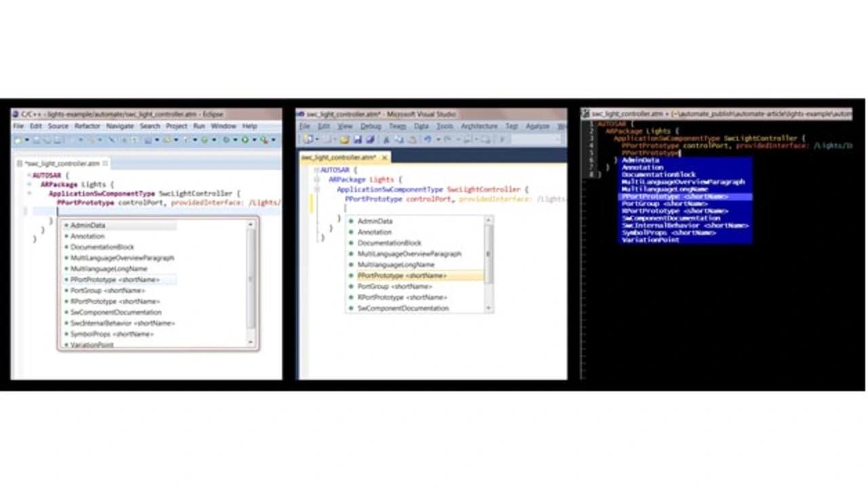Click the Open File folder icon in Visual Studio
This screenshot has height=488, width=868.
(x=344, y=140)
